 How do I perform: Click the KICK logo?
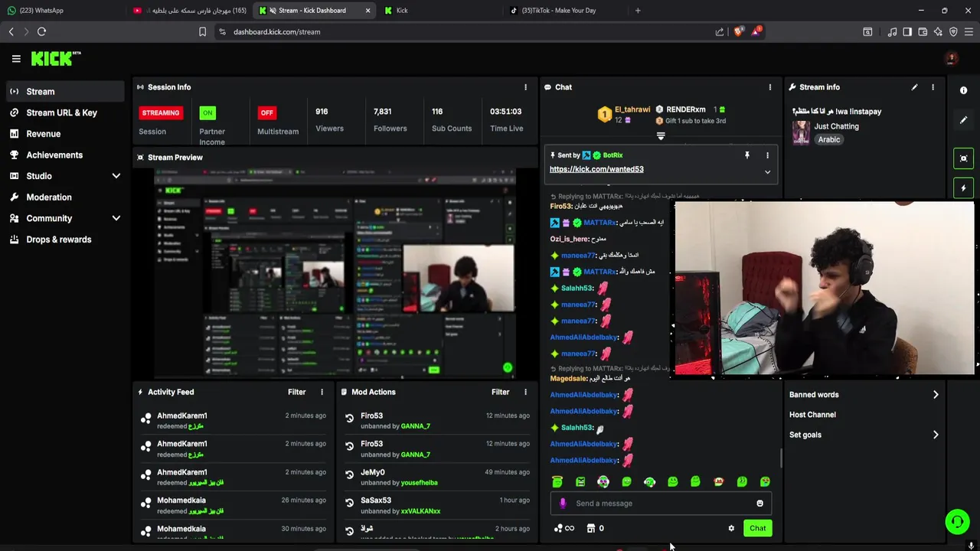(x=55, y=58)
